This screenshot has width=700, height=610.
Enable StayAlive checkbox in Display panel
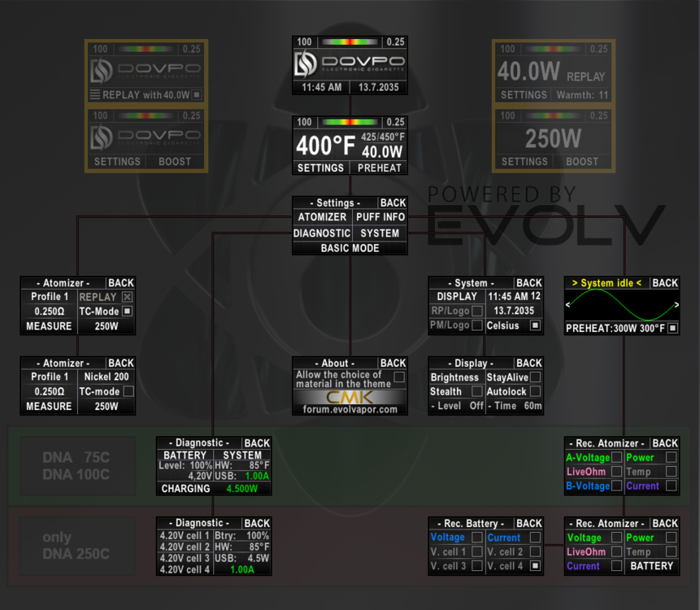tap(535, 377)
